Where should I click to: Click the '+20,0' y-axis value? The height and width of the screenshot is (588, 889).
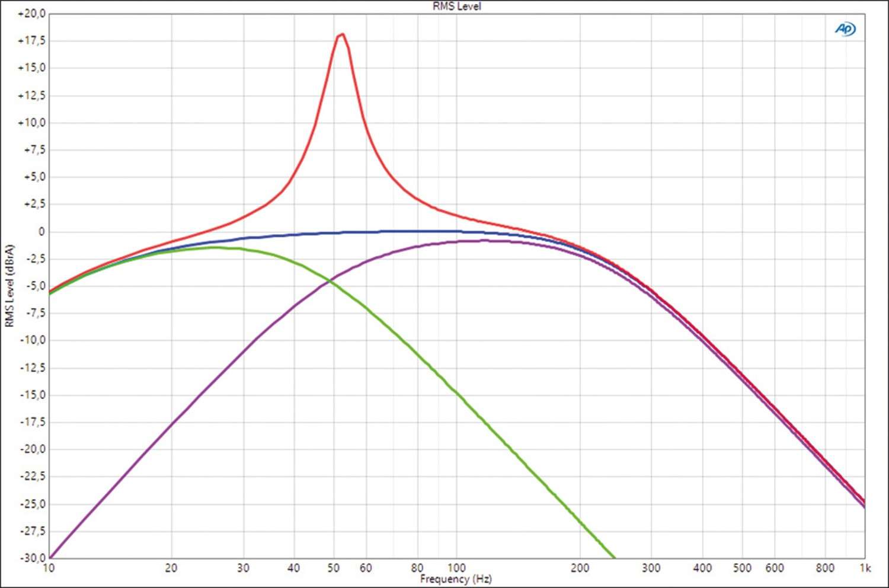32,14
